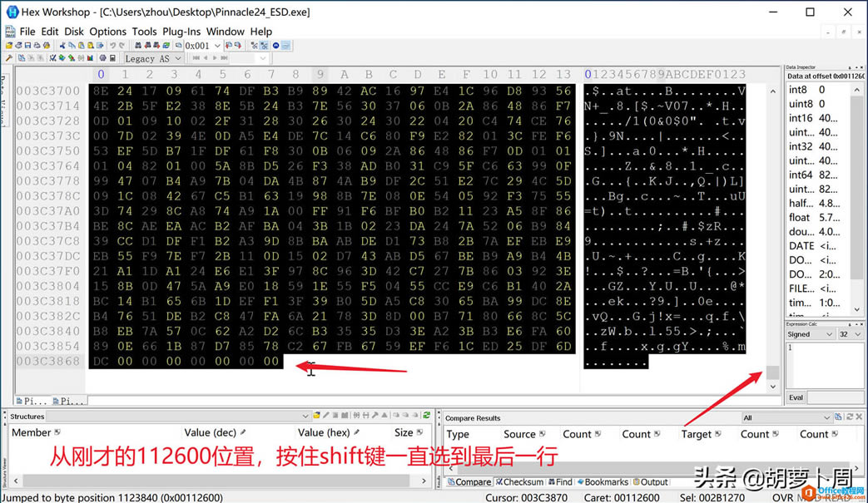Image resolution: width=868 pixels, height=503 pixels.
Task: Click the offset row 003C3868
Action: (x=48, y=361)
